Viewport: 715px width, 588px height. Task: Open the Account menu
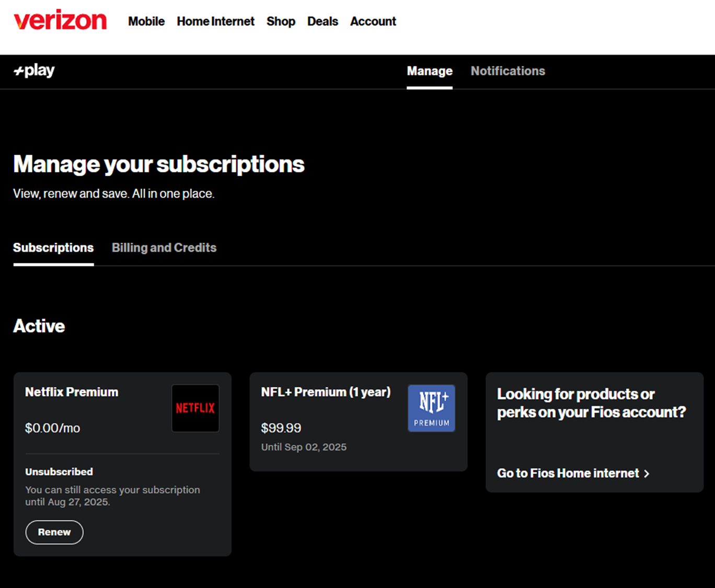click(373, 21)
